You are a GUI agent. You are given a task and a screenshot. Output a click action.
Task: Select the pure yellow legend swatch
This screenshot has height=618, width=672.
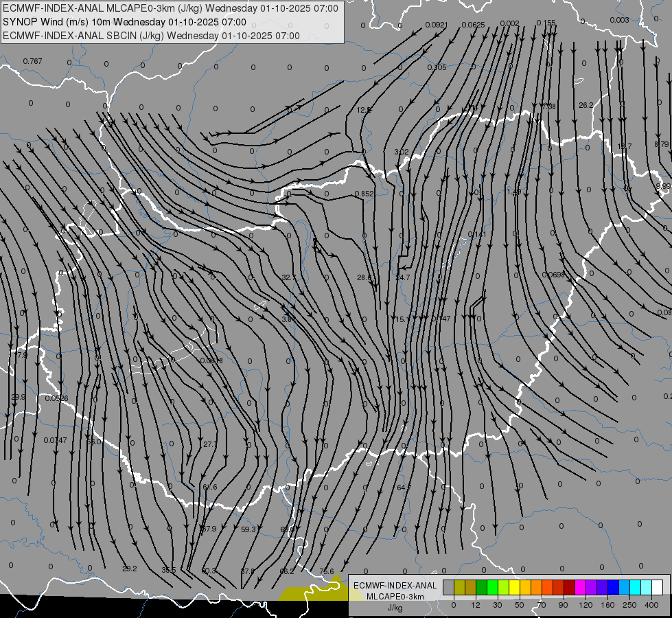tap(515, 587)
